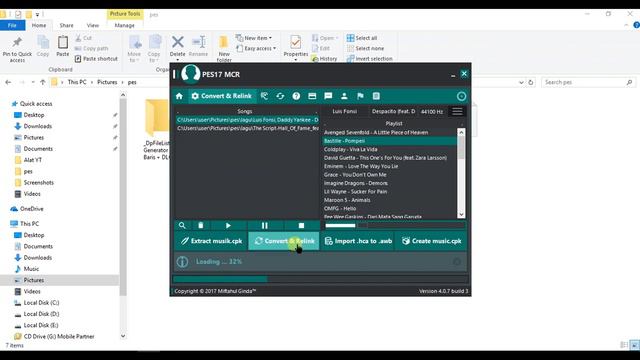Click the up-one-level arrow in Explorer

42,82
